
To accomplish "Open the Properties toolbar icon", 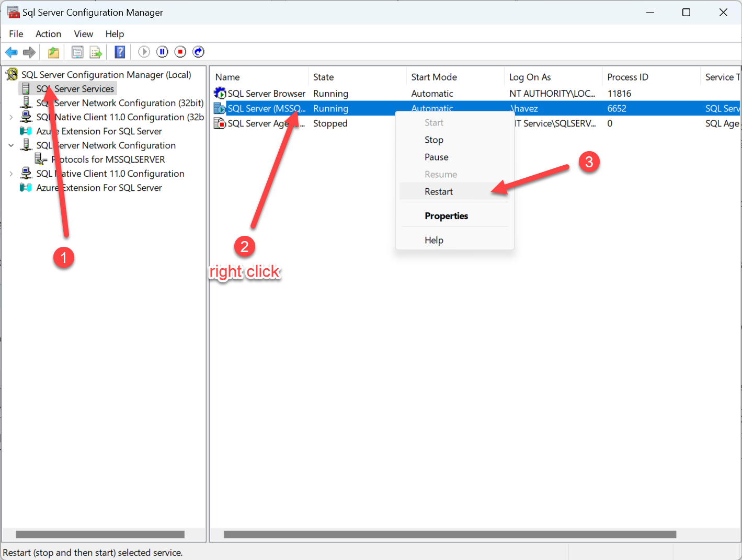I will coord(77,52).
